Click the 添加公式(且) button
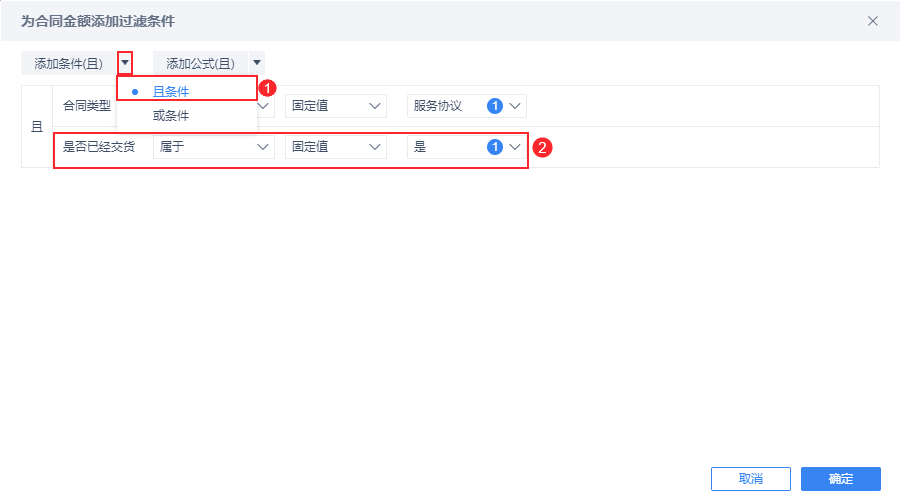Image resolution: width=900 pixels, height=500 pixels. [x=200, y=63]
